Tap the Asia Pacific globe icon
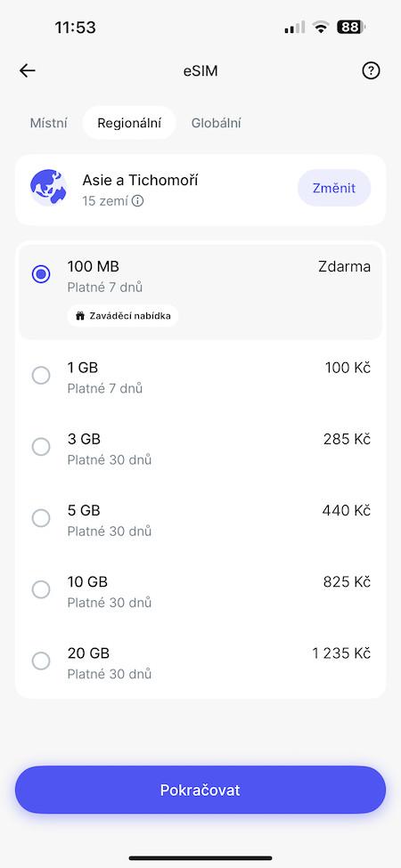The image size is (401, 868). pyautogui.click(x=48, y=188)
